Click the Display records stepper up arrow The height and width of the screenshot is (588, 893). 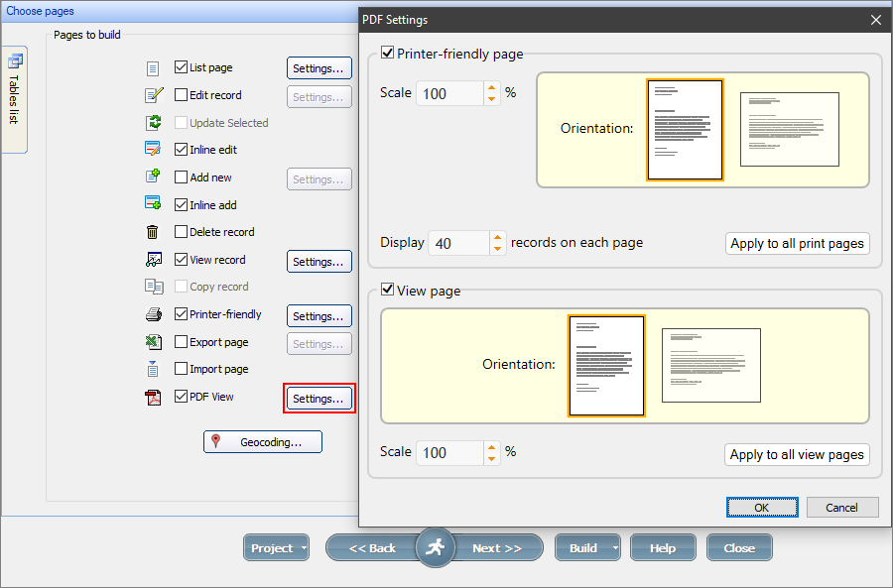coord(495,237)
